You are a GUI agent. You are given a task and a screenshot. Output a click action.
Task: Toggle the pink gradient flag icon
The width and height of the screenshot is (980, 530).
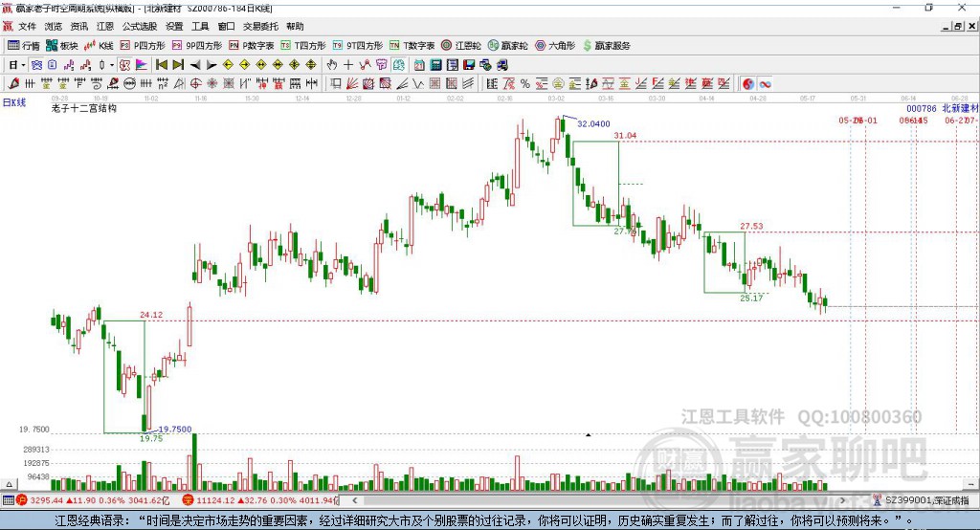(142, 65)
